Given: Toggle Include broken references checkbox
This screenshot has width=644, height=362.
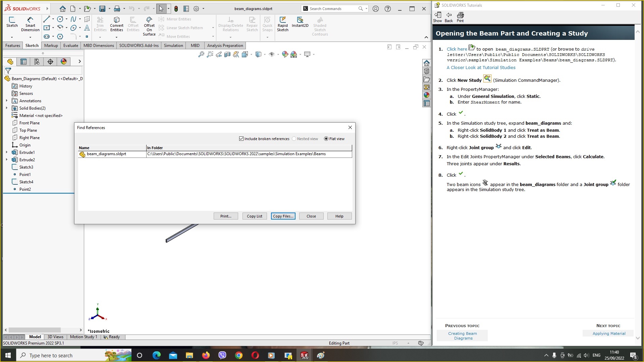Looking at the screenshot, I should click(x=242, y=139).
